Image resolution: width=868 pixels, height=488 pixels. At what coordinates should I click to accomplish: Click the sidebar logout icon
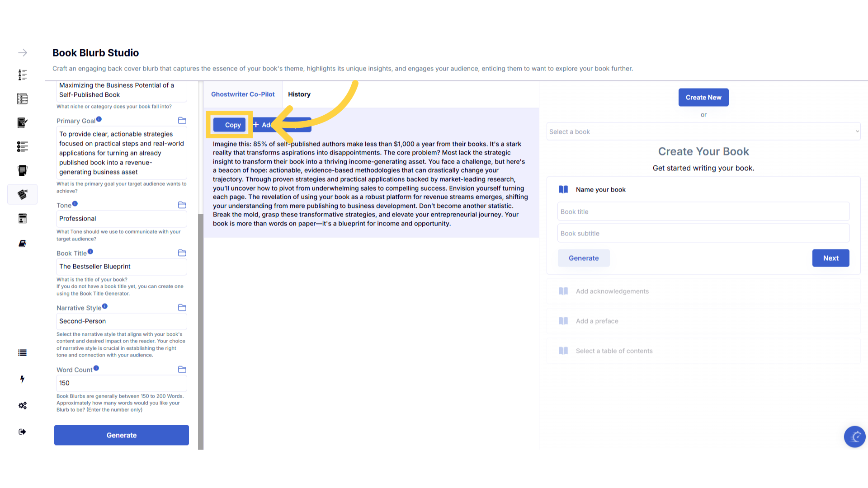click(x=23, y=432)
